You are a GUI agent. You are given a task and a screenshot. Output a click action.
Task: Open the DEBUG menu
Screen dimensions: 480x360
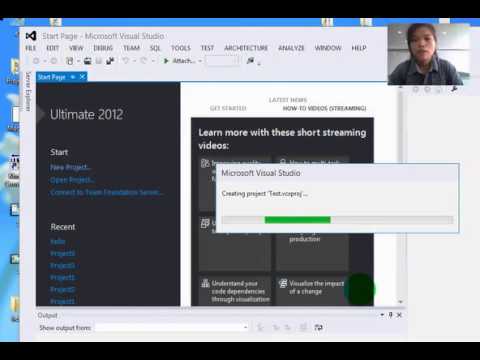(103, 48)
